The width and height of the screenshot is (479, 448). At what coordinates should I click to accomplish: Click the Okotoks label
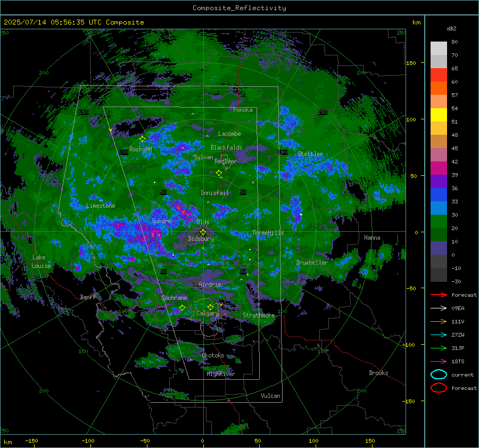coord(213,355)
